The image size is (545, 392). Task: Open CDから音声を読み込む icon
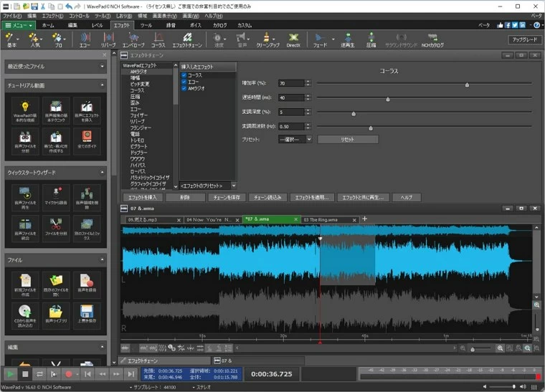25,315
